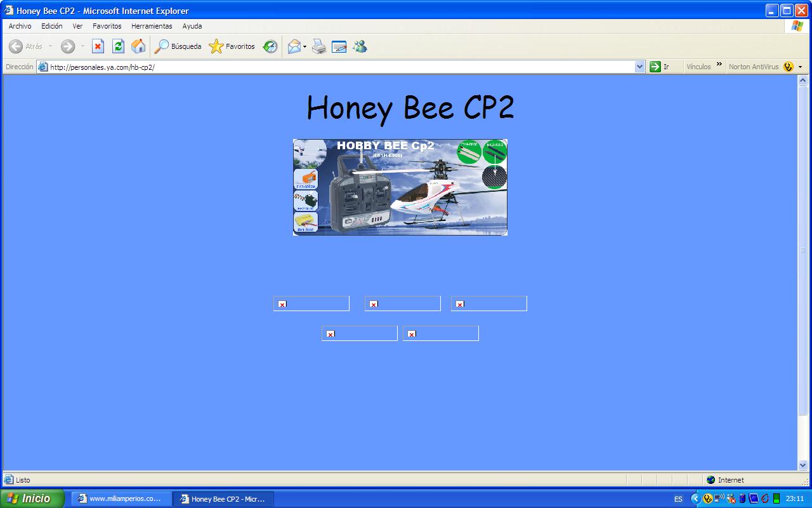812x508 pixels.
Task: Click the Refresh page icon
Action: 118,46
